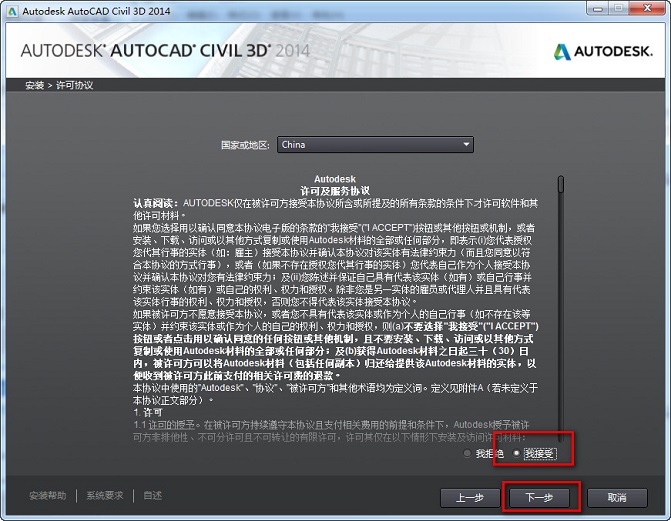Minimize the installer window

point(598,8)
